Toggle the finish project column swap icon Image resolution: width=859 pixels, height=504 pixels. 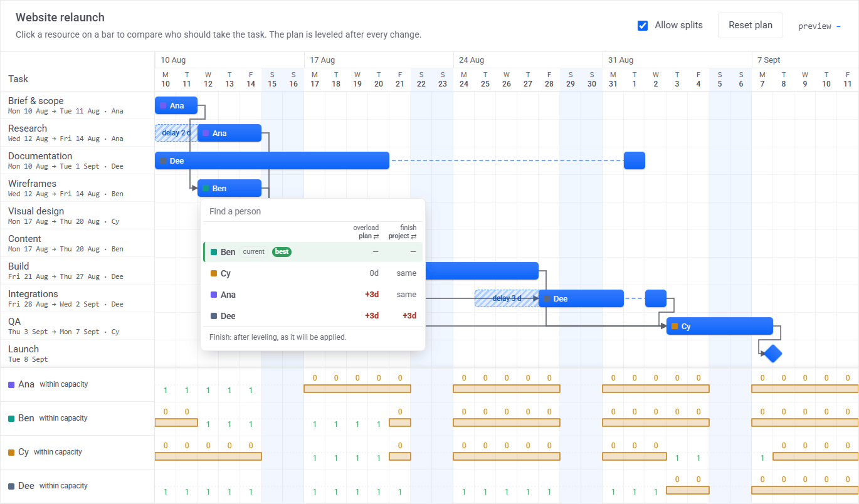click(413, 236)
